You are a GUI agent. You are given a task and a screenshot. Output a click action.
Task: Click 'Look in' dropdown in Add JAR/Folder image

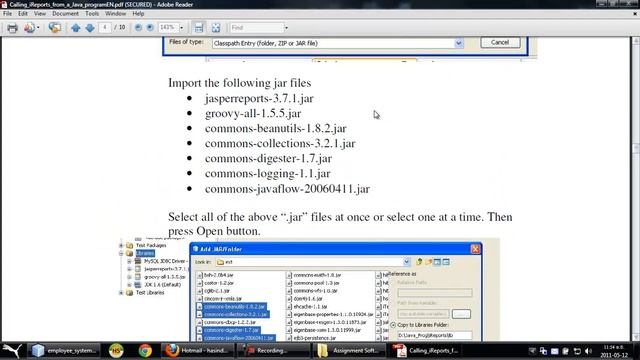tap(313, 262)
